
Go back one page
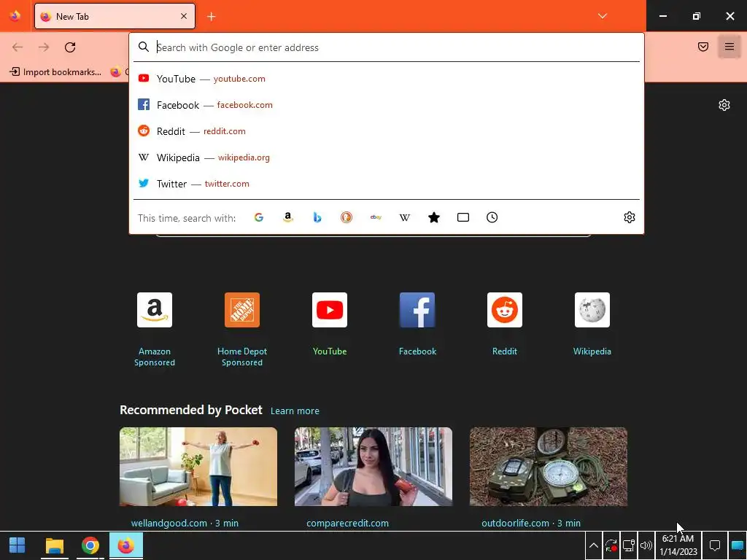point(18,47)
